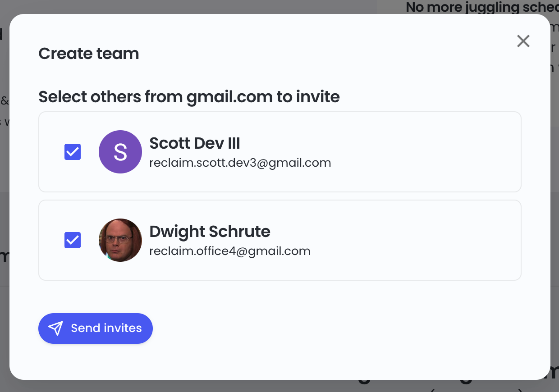Click the purple S avatar icon
This screenshot has width=559, height=392.
120,152
